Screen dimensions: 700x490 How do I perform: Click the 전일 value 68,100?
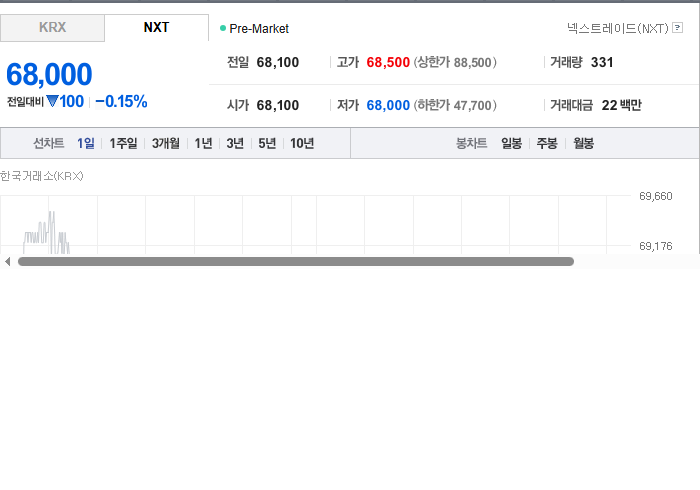[x=278, y=62]
